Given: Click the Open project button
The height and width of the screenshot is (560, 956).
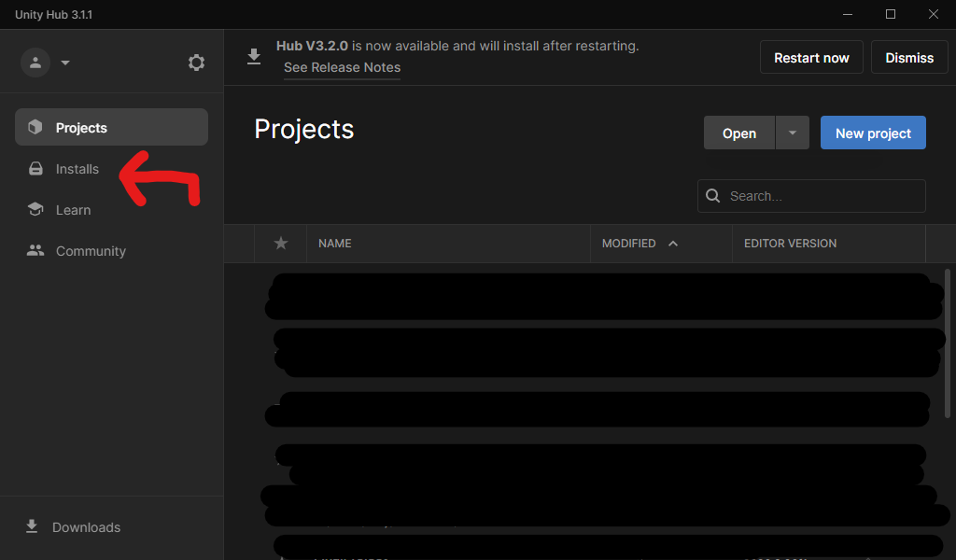Looking at the screenshot, I should tap(739, 133).
